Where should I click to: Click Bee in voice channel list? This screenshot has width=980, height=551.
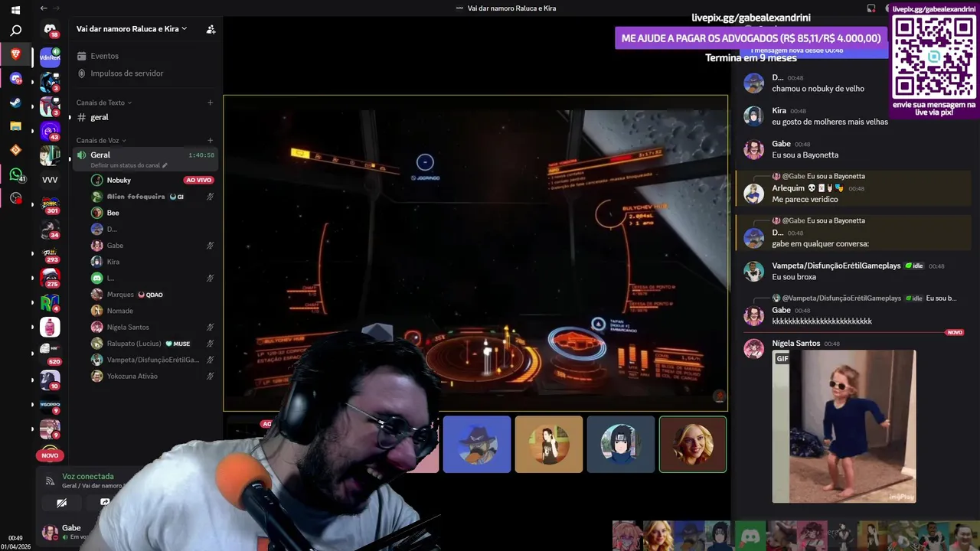pos(113,213)
